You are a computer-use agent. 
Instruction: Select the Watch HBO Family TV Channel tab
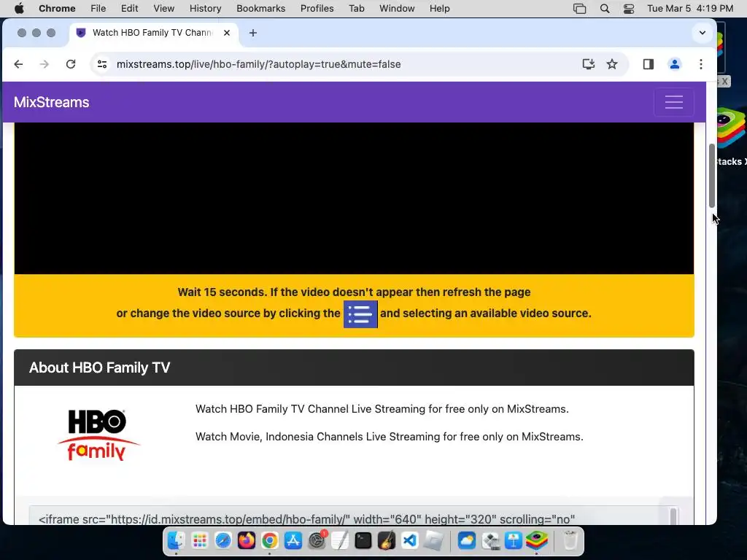point(153,33)
